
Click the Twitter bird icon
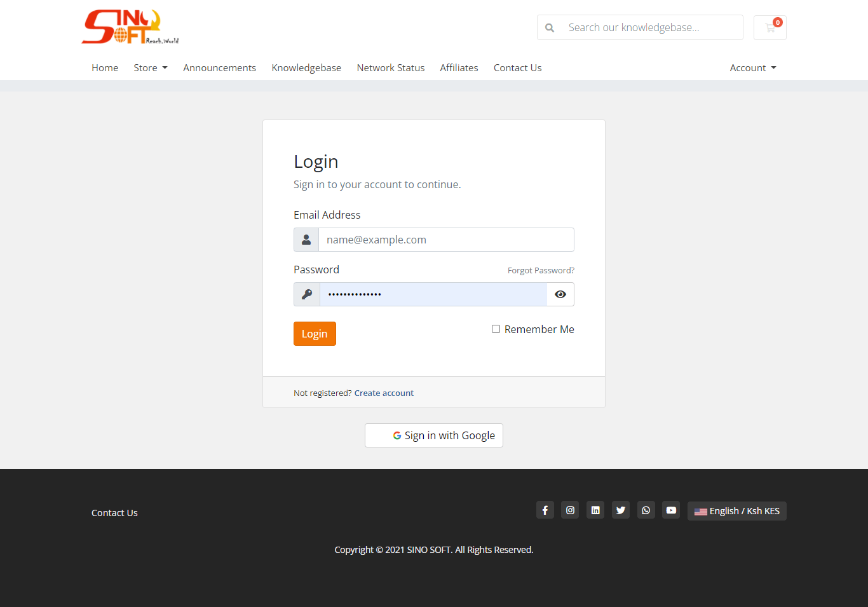point(621,510)
